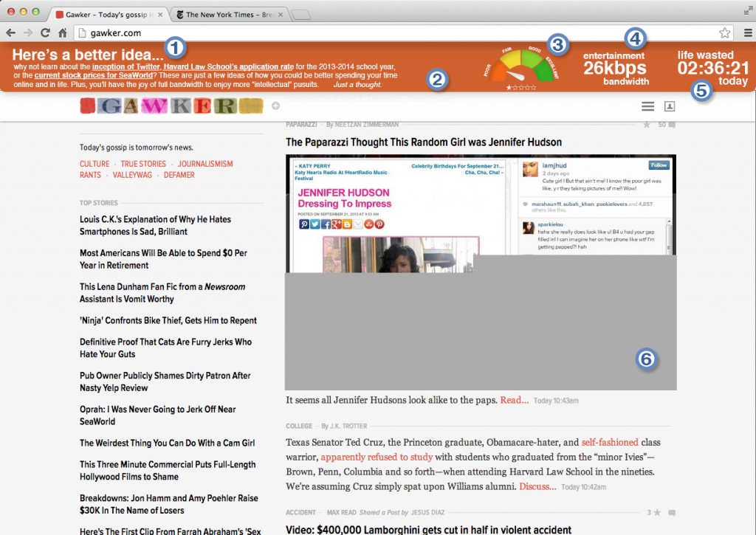Open the Paparazzi Jennifer Hudson headline
756x535 pixels.
424,142
